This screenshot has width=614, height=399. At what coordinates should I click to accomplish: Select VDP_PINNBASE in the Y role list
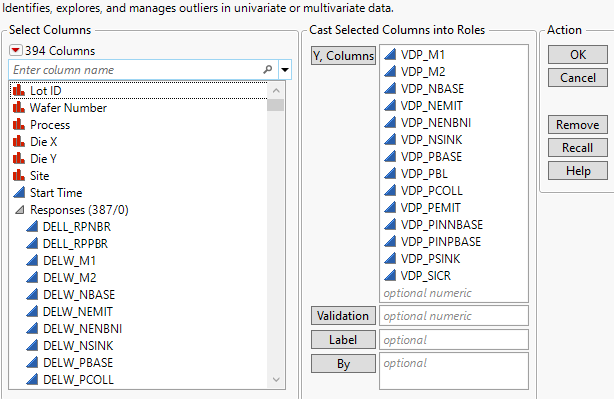[x=454, y=225]
